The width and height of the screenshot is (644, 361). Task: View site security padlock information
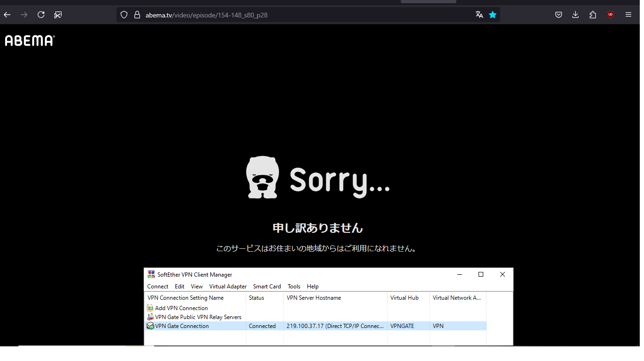(x=137, y=15)
